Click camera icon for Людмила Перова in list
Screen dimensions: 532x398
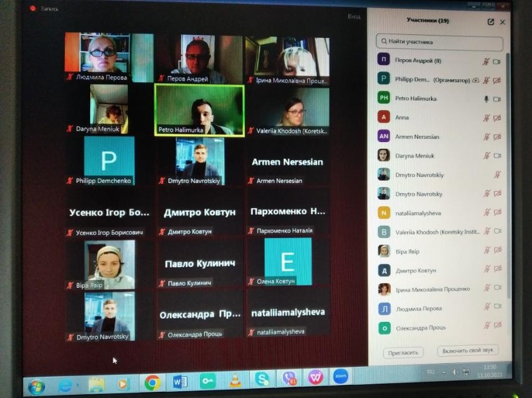[x=498, y=306]
